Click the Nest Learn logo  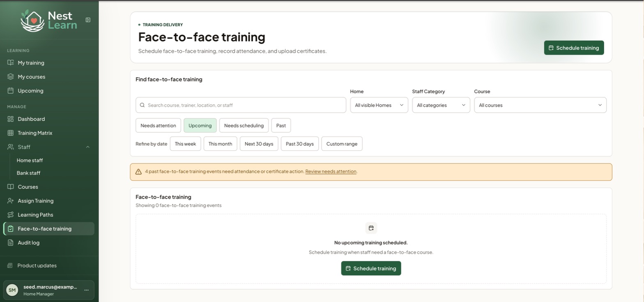49,20
